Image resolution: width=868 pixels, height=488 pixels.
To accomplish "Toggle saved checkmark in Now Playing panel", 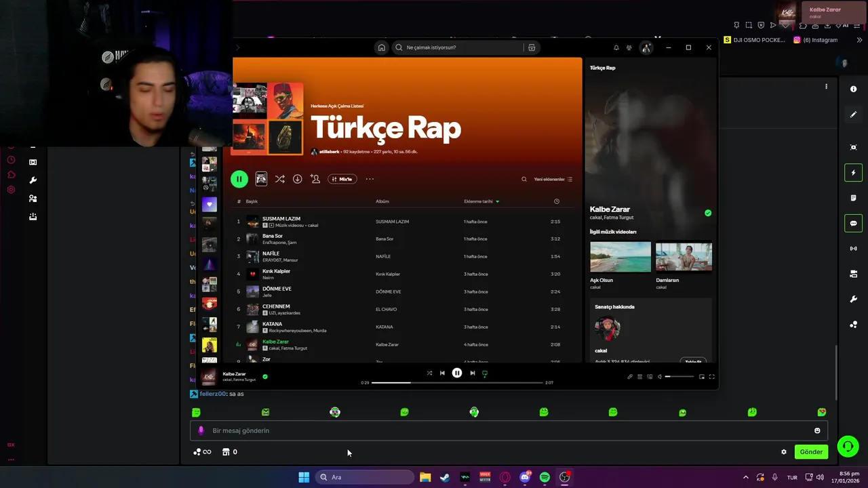I will click(x=708, y=213).
